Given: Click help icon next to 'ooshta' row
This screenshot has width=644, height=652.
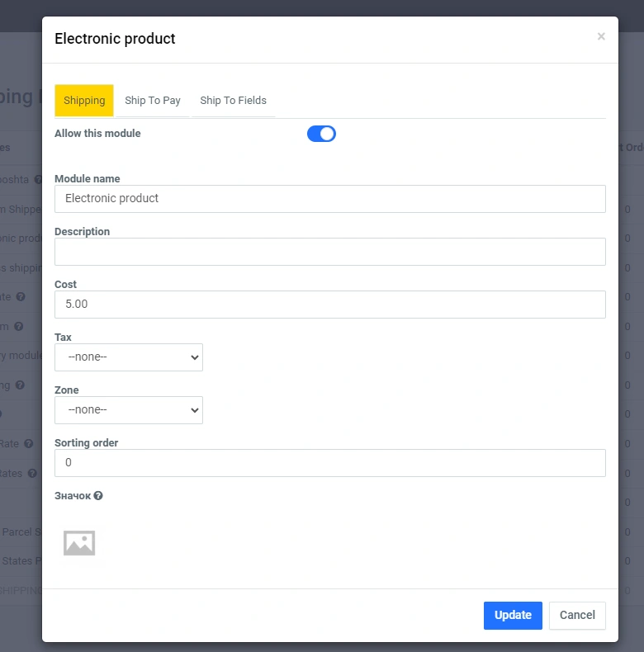Looking at the screenshot, I should 38,179.
